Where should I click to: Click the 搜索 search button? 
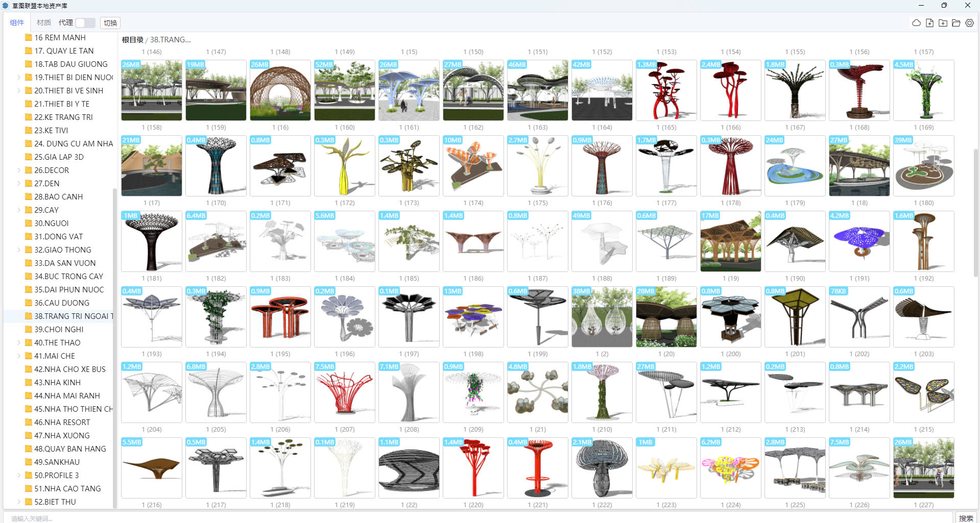(966, 518)
